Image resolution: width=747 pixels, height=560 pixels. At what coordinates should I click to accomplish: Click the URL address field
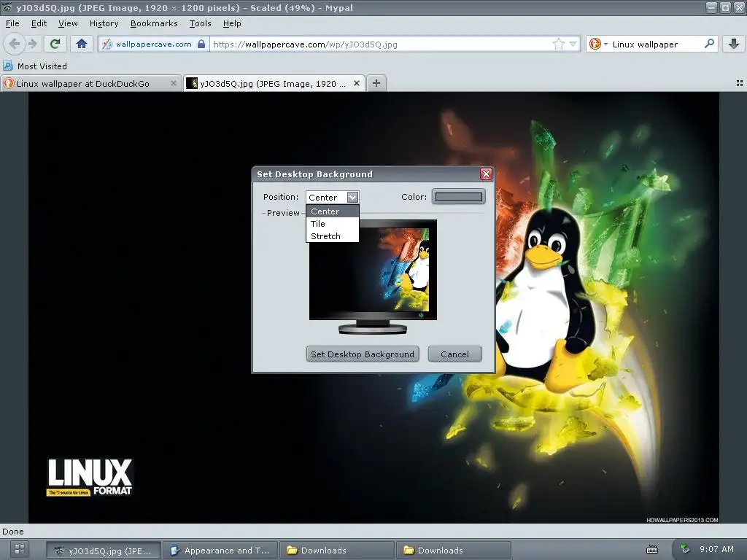point(381,44)
